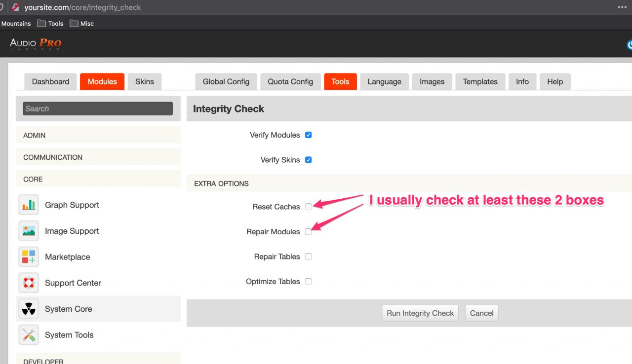Image resolution: width=632 pixels, height=364 pixels.
Task: Click the System Core radiation icon
Action: pos(29,309)
